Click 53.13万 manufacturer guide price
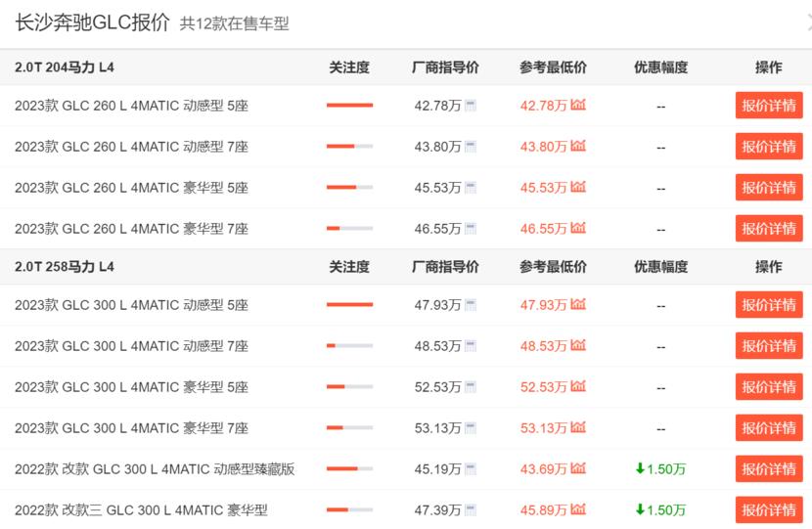 coord(437,428)
